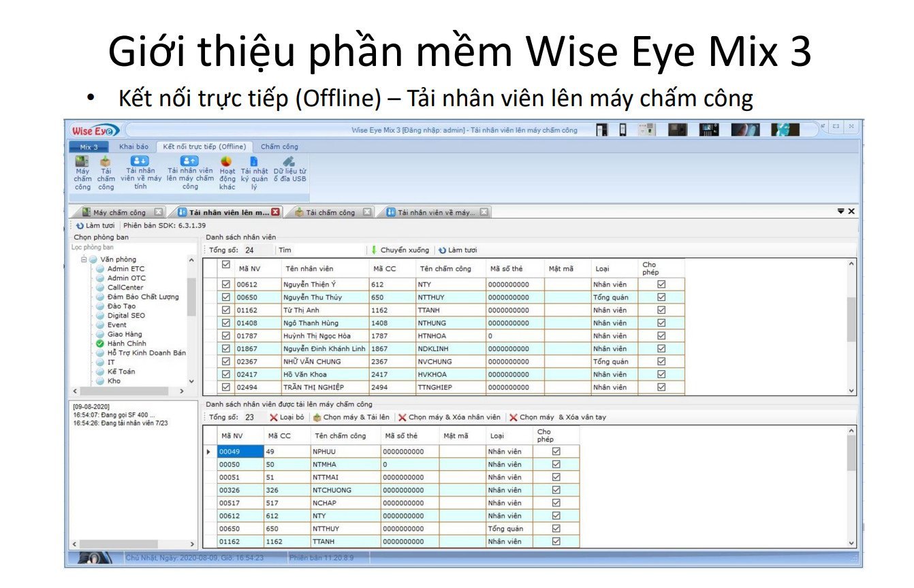Toggle Cho phép for NPHUU in lower table
This screenshot has height=588, width=914.
[556, 451]
